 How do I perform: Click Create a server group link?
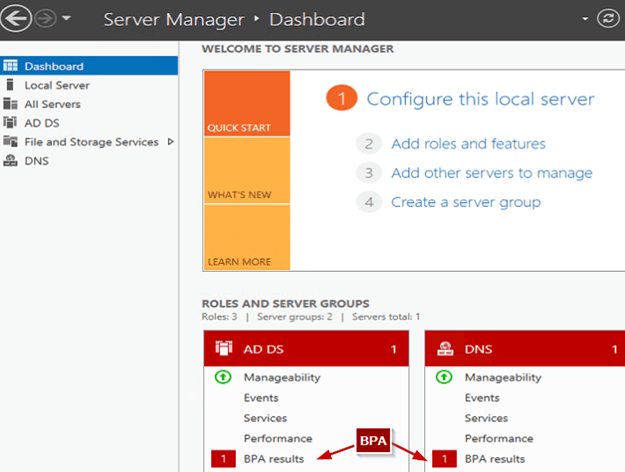tap(466, 203)
